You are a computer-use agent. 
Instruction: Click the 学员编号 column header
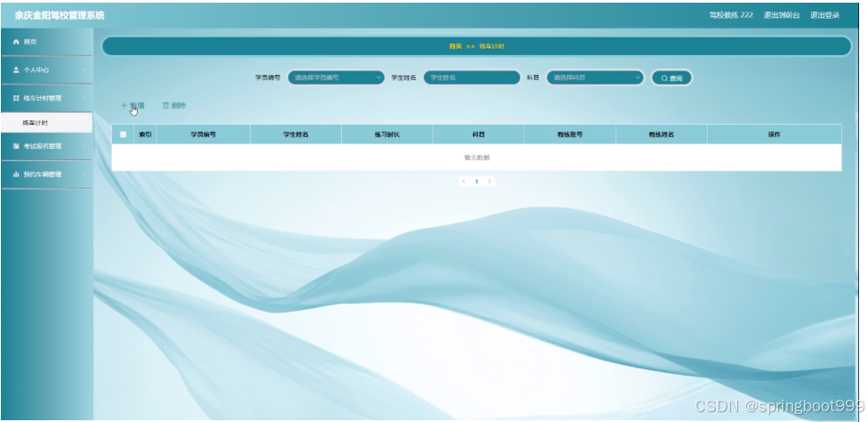[x=203, y=134]
